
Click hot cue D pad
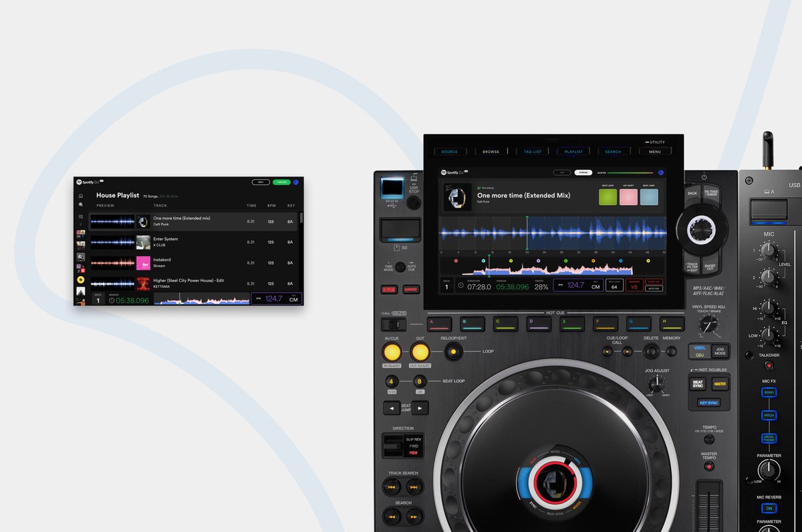click(x=539, y=323)
